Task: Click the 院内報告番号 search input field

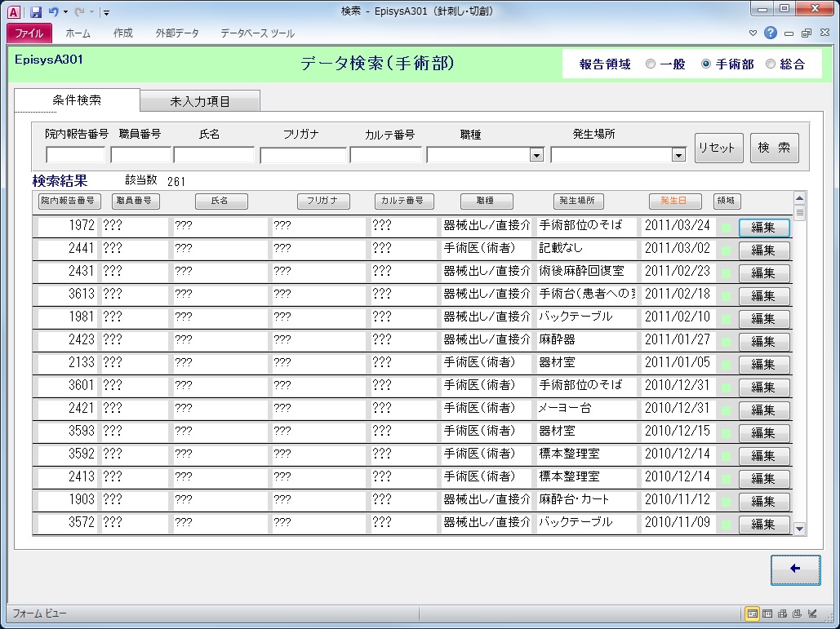Action: (75, 155)
